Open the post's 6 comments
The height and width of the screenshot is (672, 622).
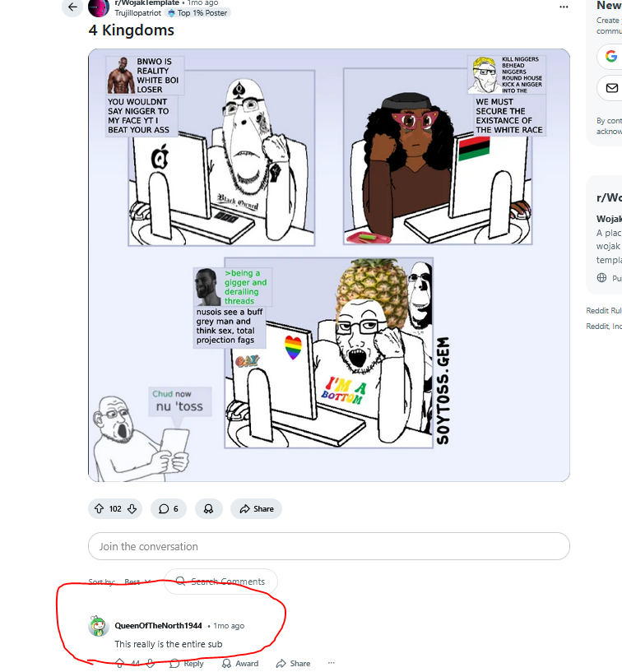(169, 508)
